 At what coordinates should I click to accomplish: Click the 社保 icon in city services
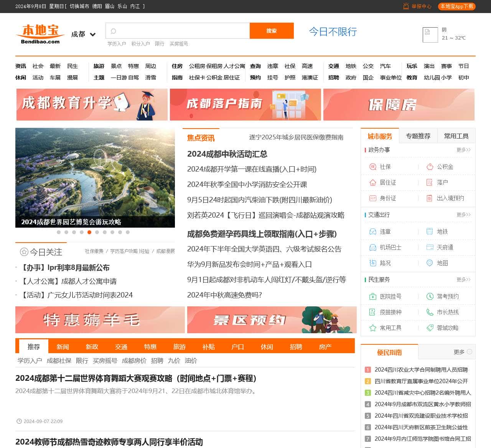coord(372,167)
